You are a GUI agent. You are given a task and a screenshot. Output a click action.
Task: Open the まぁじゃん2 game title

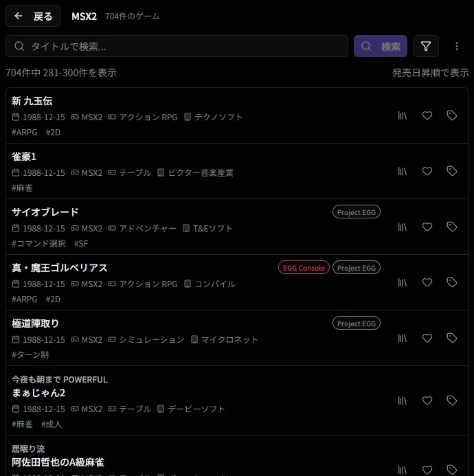38,393
